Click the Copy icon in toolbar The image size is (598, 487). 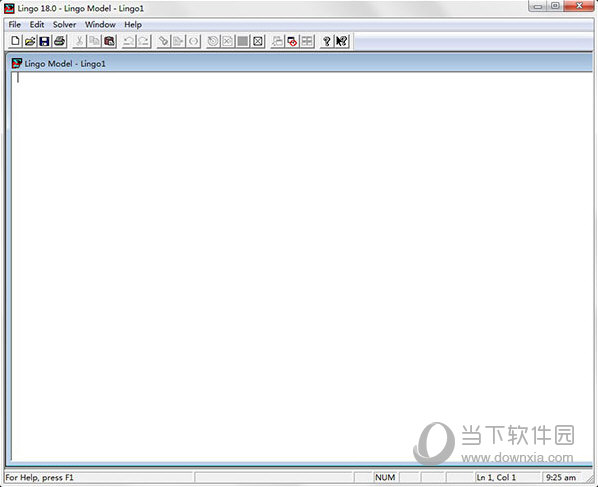point(94,41)
